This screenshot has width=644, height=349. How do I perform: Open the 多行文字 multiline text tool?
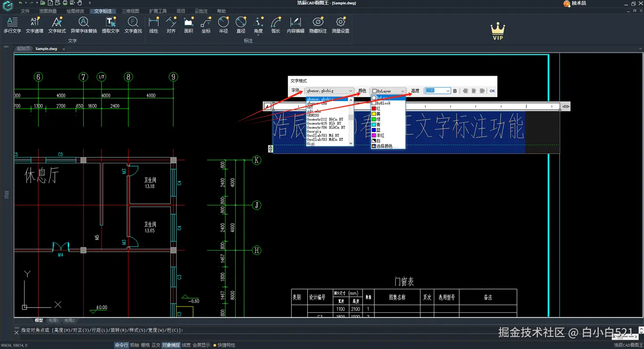coord(12,25)
